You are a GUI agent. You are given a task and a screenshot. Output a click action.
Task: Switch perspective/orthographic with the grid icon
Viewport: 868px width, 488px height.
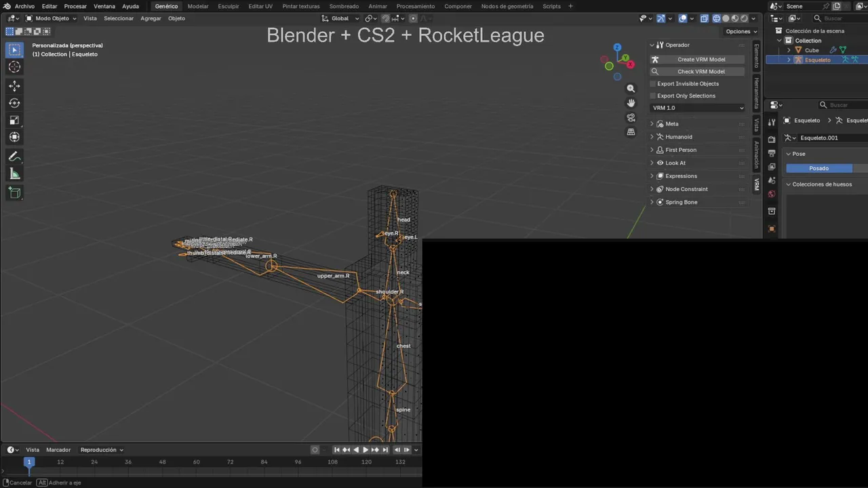click(x=631, y=131)
